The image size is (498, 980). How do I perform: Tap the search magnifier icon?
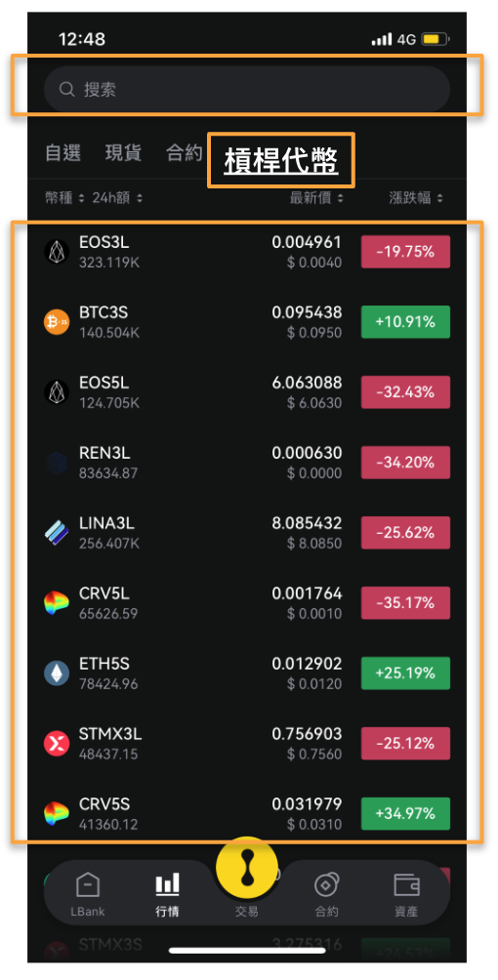(67, 90)
